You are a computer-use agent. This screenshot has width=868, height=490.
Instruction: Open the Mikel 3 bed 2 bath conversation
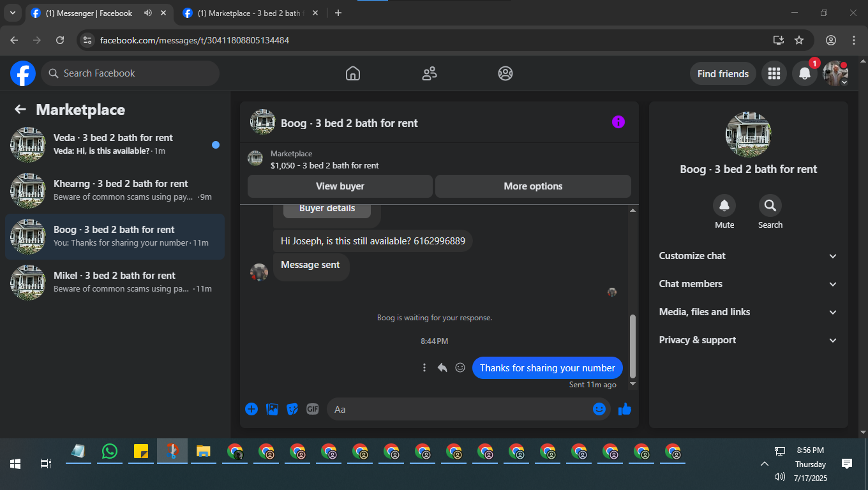click(x=115, y=282)
